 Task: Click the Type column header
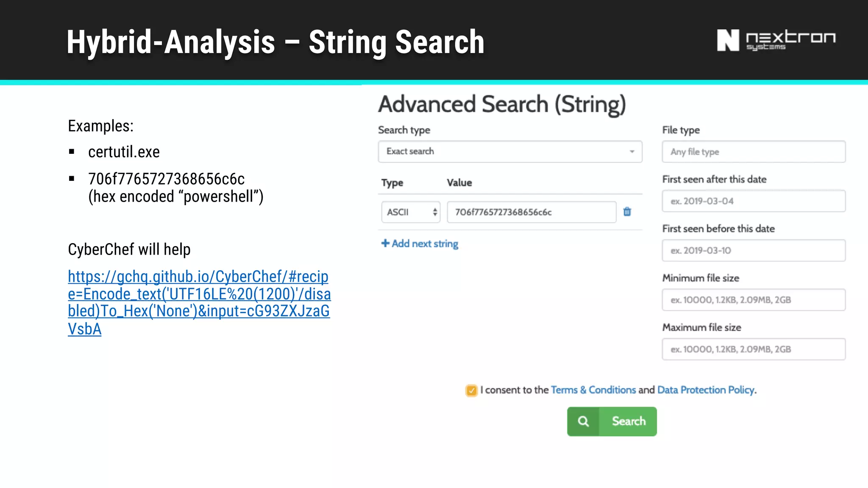click(x=392, y=183)
